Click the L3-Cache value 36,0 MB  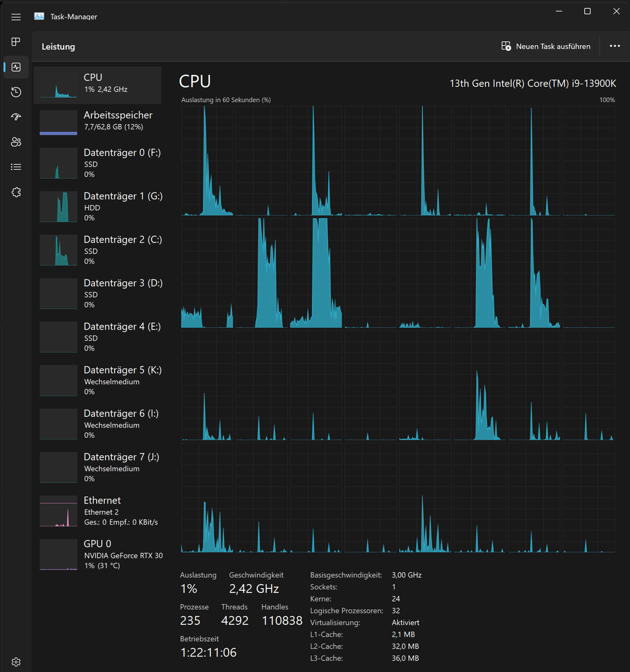[x=405, y=658]
